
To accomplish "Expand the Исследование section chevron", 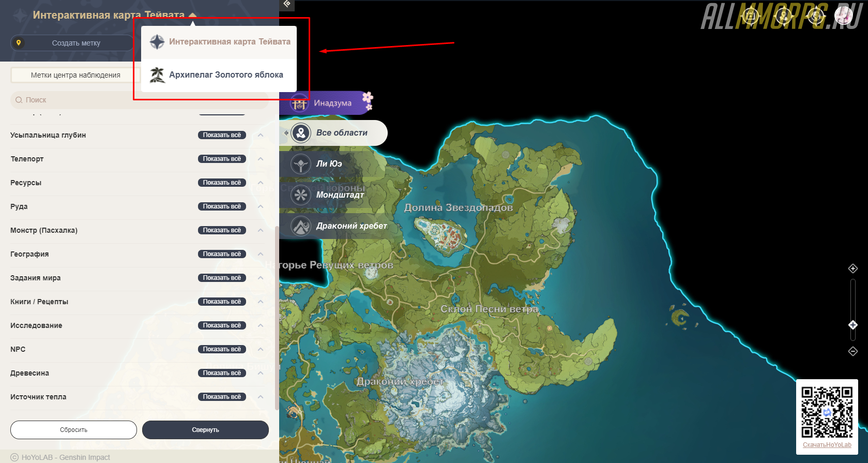I will pos(261,325).
